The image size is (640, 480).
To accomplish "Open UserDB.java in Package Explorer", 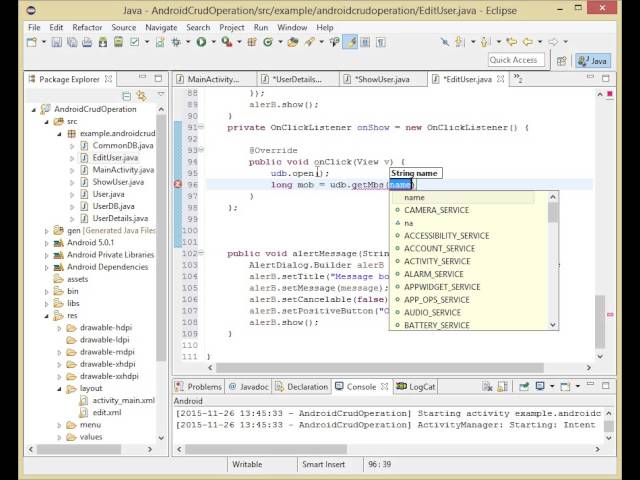I will point(113,207).
